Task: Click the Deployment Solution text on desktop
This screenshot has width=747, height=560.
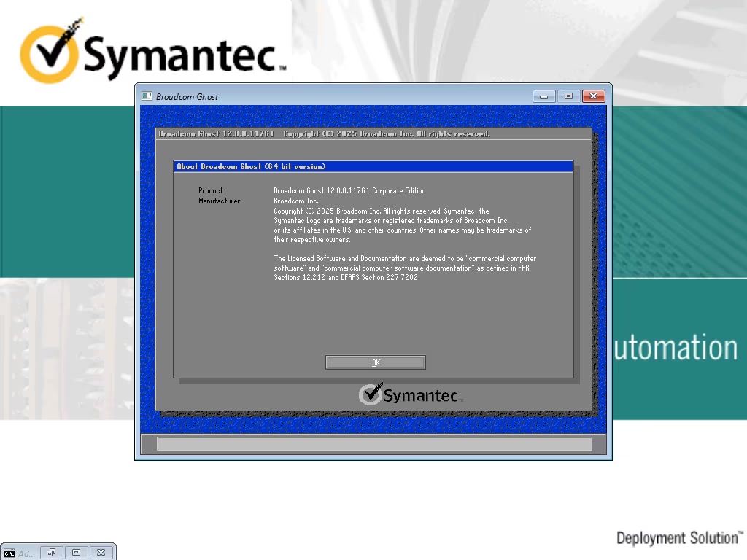Action: click(x=678, y=538)
